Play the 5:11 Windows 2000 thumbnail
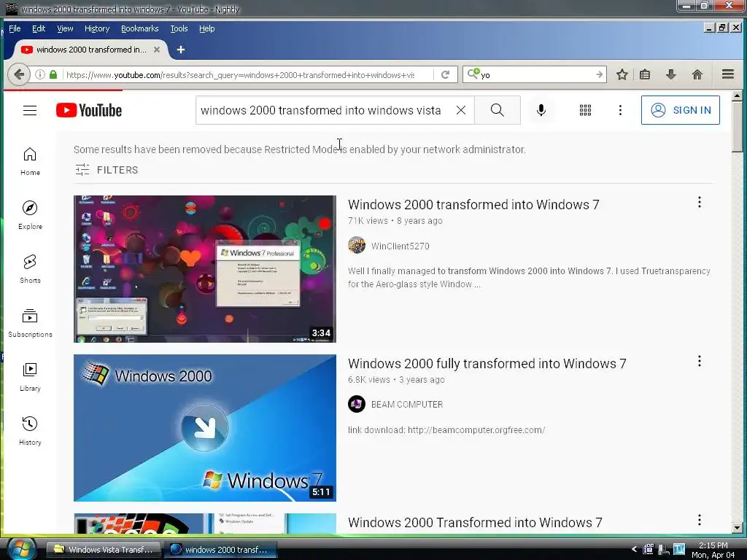The height and width of the screenshot is (560, 747). (x=205, y=427)
